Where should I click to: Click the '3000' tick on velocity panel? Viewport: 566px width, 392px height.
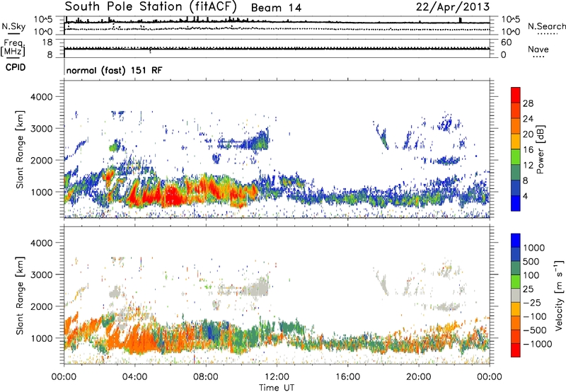click(x=41, y=275)
